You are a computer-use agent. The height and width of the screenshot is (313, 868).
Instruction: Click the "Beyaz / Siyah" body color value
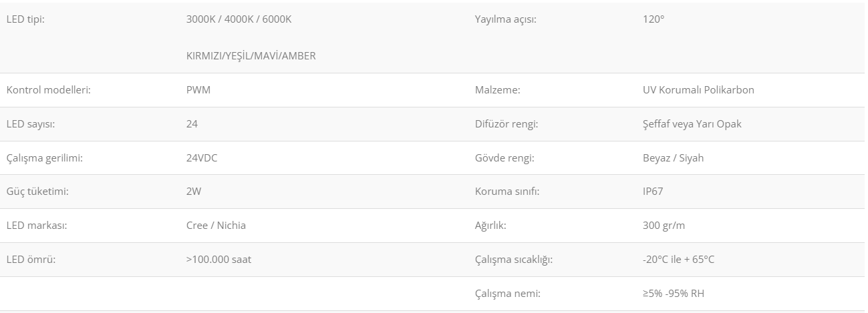coord(673,158)
